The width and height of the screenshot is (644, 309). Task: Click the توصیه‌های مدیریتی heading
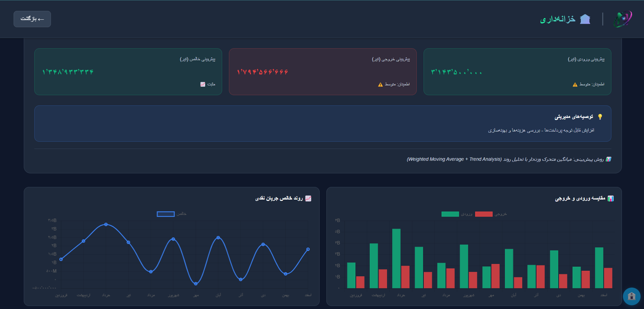click(574, 117)
